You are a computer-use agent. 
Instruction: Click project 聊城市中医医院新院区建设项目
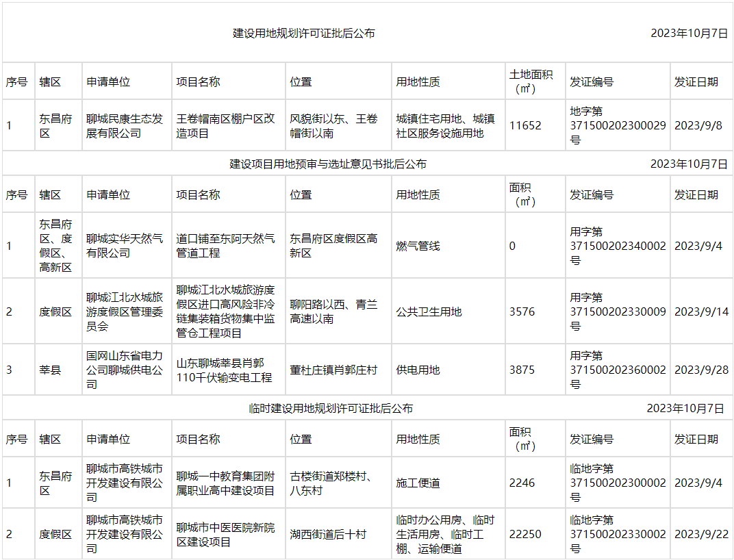tap(226, 535)
